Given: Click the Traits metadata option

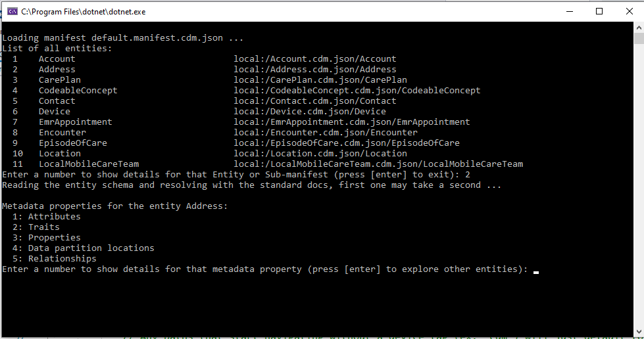Looking at the screenshot, I should [x=43, y=227].
